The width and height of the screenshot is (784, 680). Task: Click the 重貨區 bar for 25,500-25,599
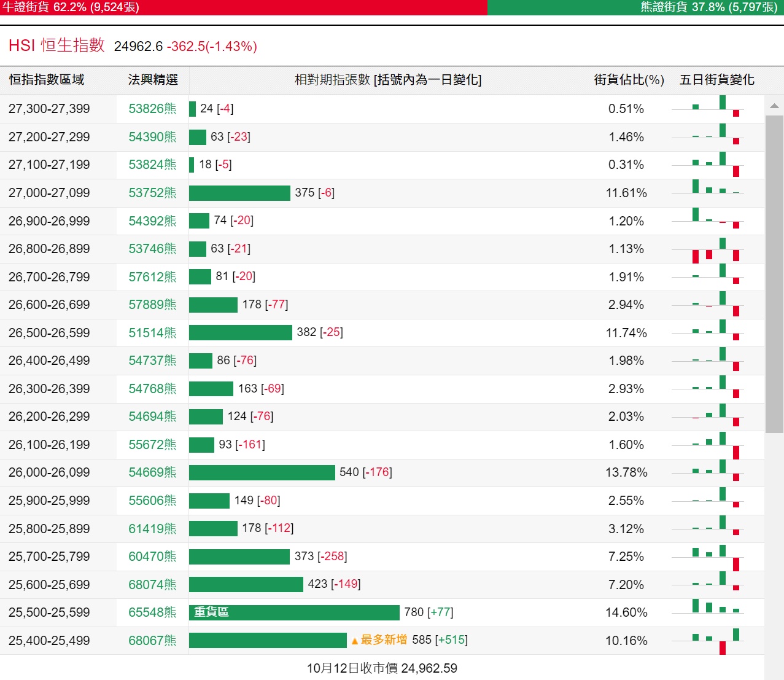(294, 612)
